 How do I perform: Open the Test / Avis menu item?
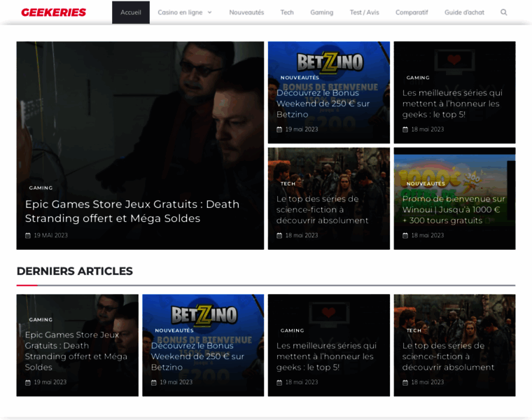365,13
